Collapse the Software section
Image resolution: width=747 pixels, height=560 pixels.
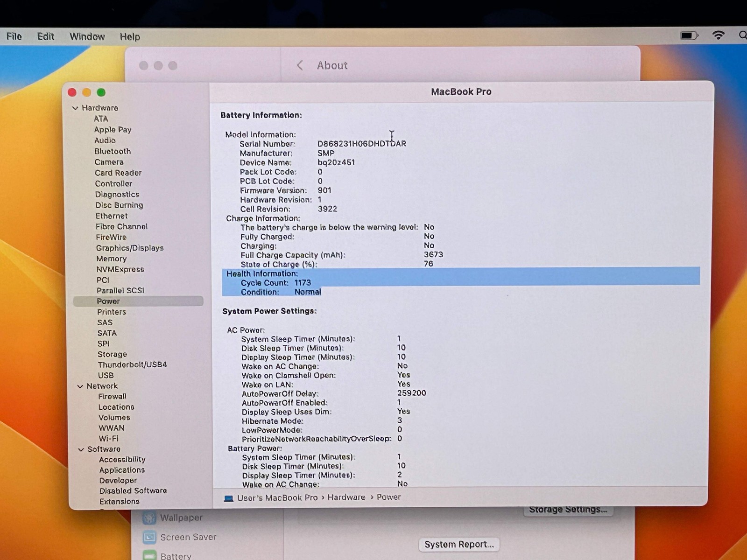coord(81,449)
